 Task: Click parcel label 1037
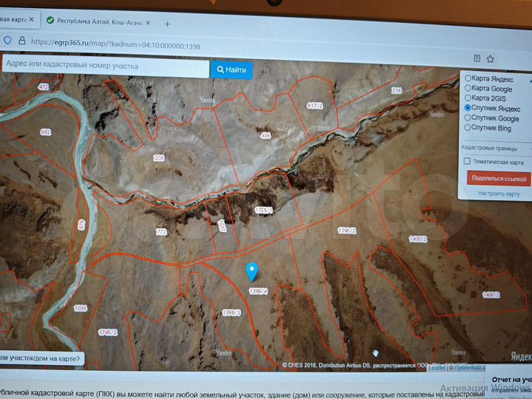coord(222,226)
